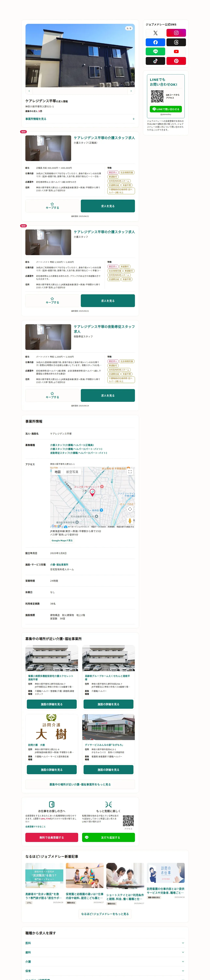This screenshot has width=210, height=980.
Task: Open the Pinterest SNS icon
Action: (176, 61)
